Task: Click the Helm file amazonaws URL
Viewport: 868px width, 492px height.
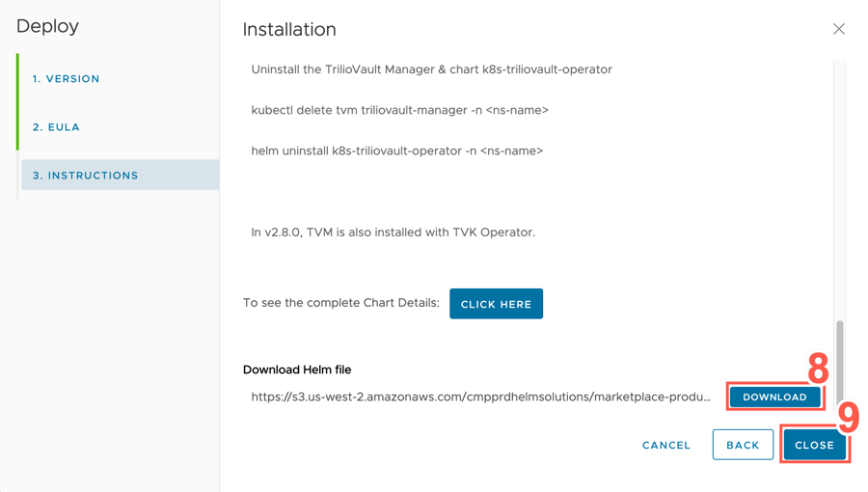Action: [480, 396]
